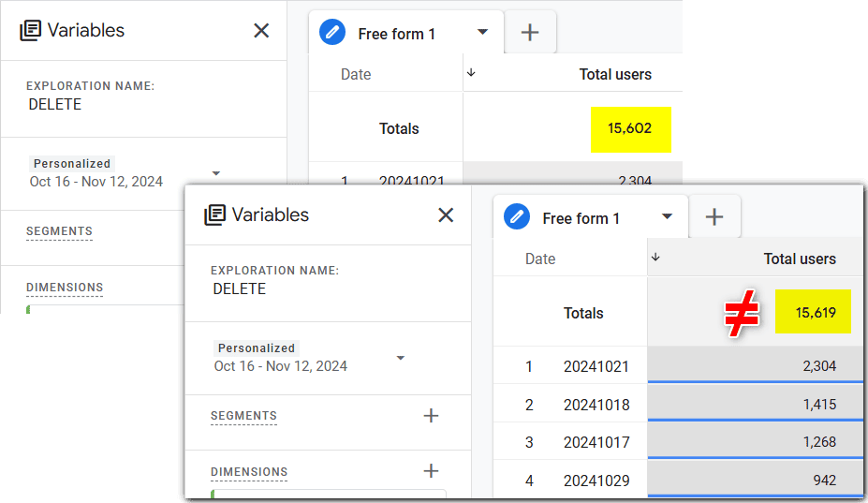Click date cell 20241021 in front window
This screenshot has height=503, width=868.
click(x=596, y=367)
